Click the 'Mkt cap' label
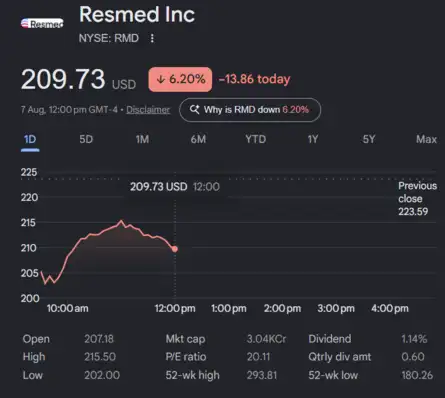445x398 pixels. pyautogui.click(x=185, y=339)
